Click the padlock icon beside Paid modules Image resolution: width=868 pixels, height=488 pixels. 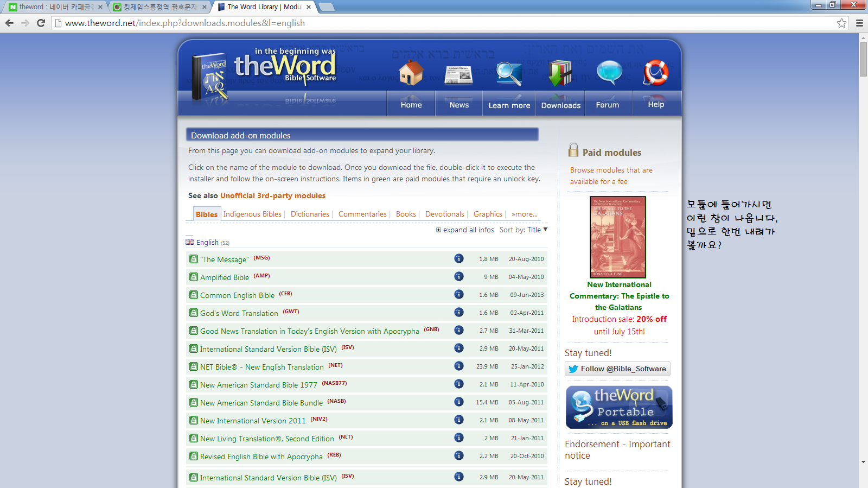(573, 150)
